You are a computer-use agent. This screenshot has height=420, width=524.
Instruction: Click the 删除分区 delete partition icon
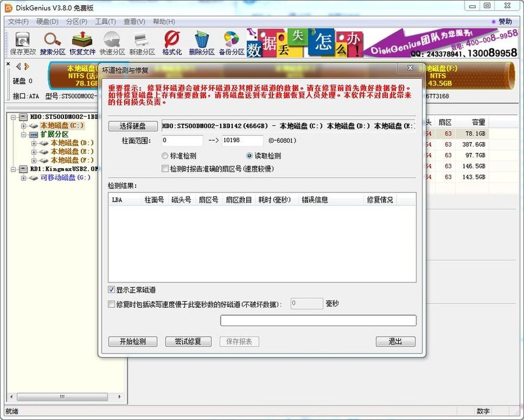202,43
